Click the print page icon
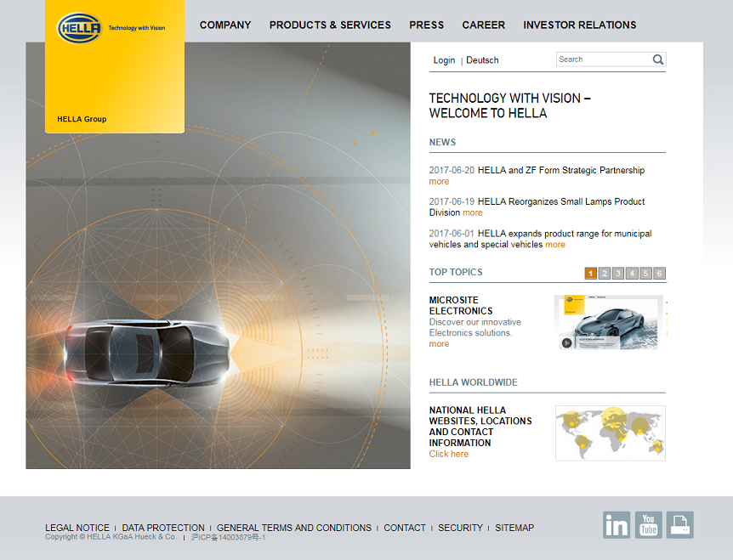The image size is (733, 560). pyautogui.click(x=679, y=525)
